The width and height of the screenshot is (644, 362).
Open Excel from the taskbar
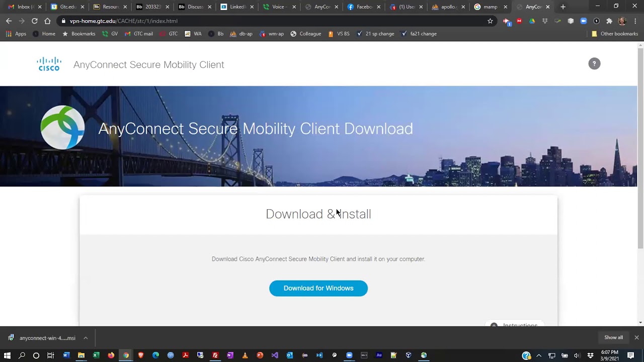96,355
